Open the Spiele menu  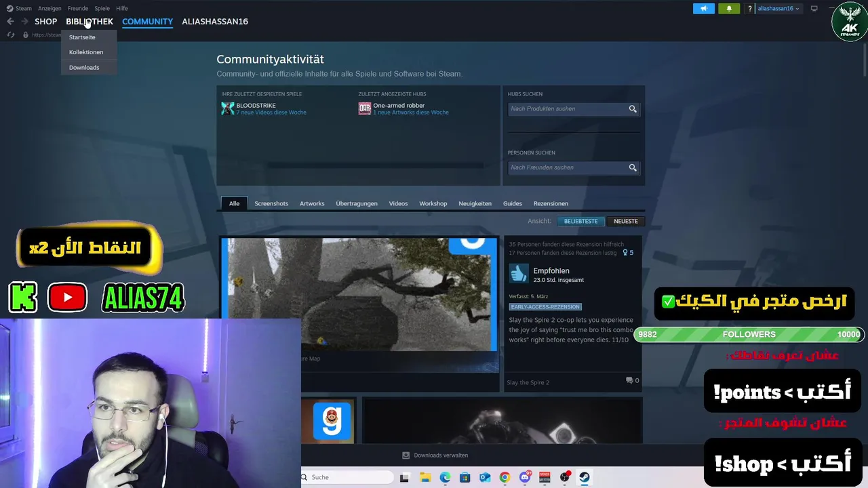(x=102, y=8)
